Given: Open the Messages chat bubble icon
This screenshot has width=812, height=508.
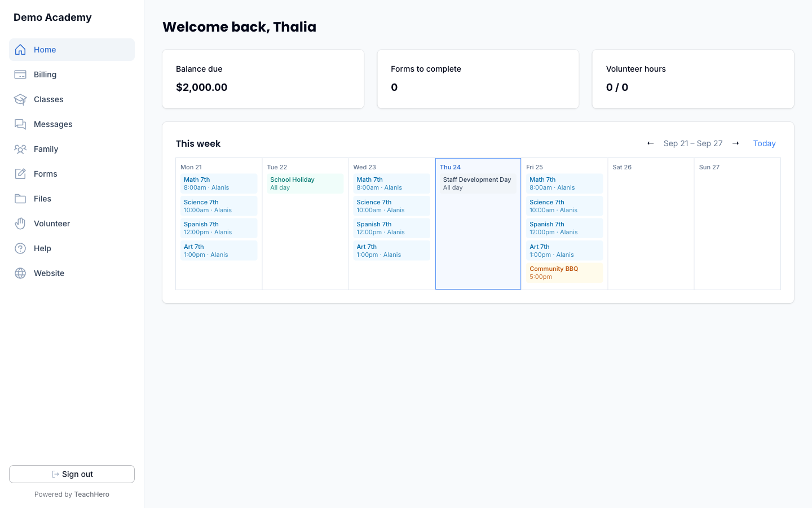Looking at the screenshot, I should (x=20, y=124).
